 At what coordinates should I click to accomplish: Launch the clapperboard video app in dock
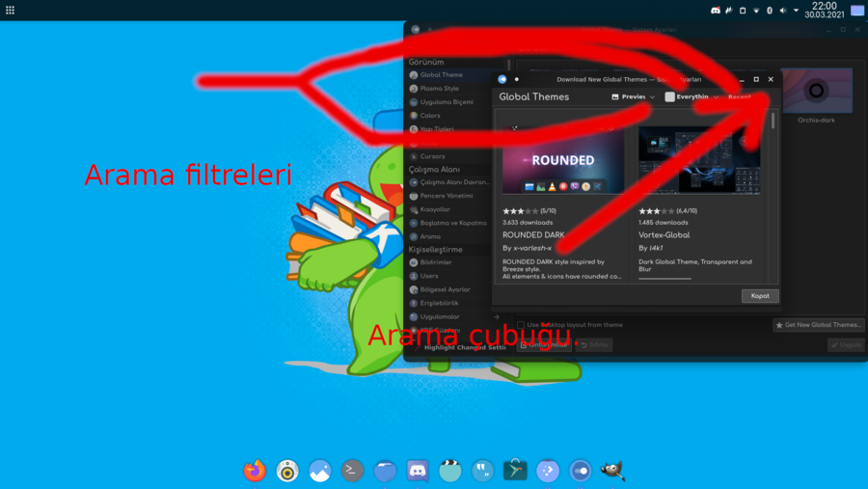450,471
